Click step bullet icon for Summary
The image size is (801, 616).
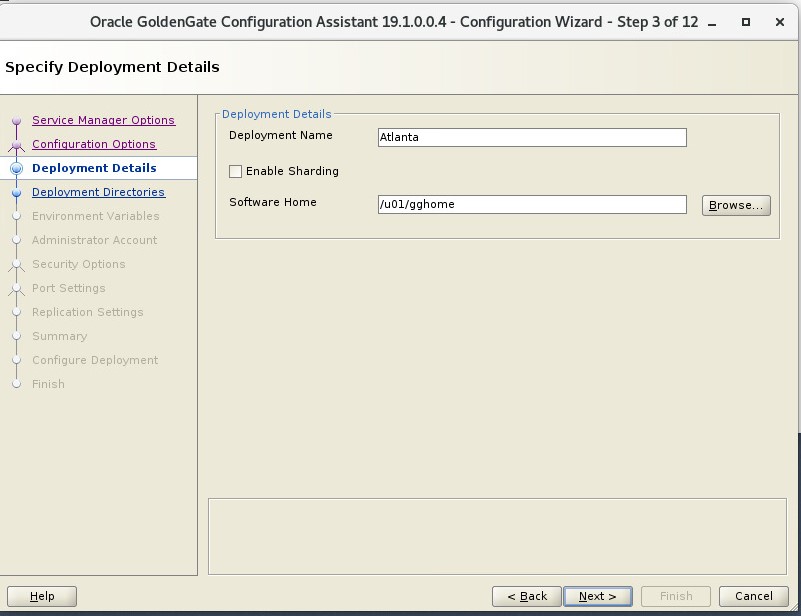pos(16,336)
